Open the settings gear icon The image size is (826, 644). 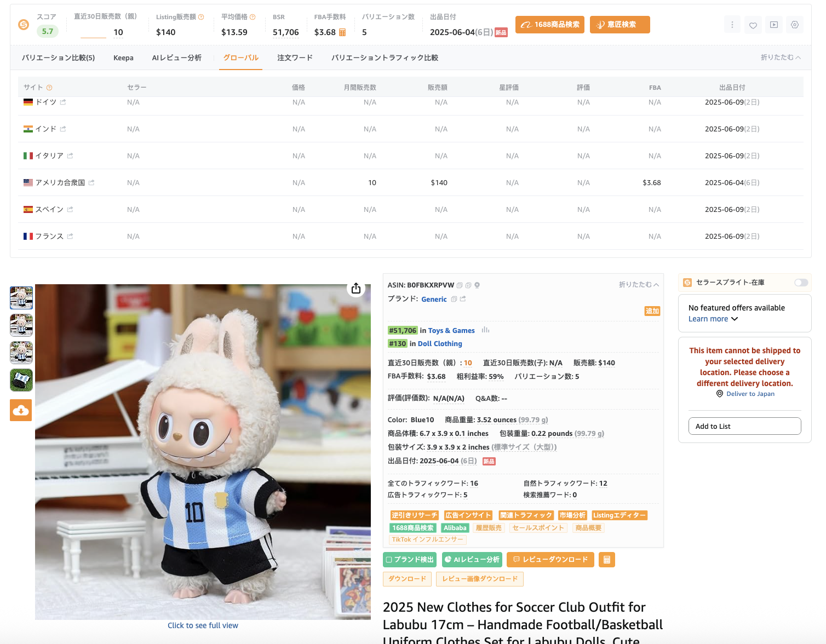(x=795, y=25)
